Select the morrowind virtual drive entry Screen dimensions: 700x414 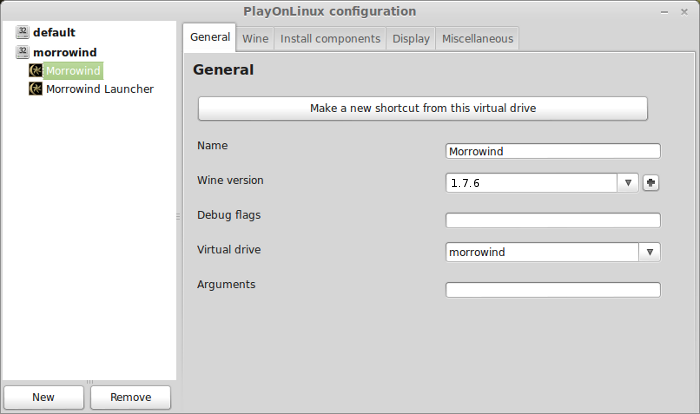pos(65,52)
